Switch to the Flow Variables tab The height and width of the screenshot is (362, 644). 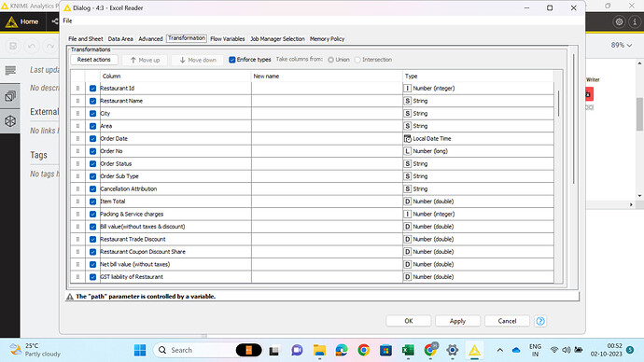228,39
